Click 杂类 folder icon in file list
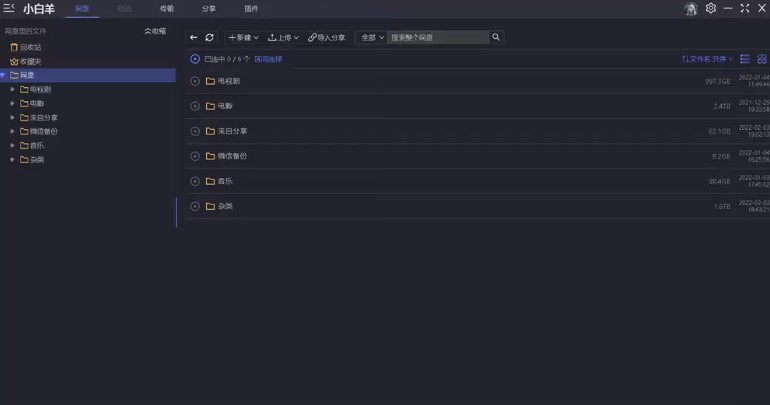 [210, 206]
